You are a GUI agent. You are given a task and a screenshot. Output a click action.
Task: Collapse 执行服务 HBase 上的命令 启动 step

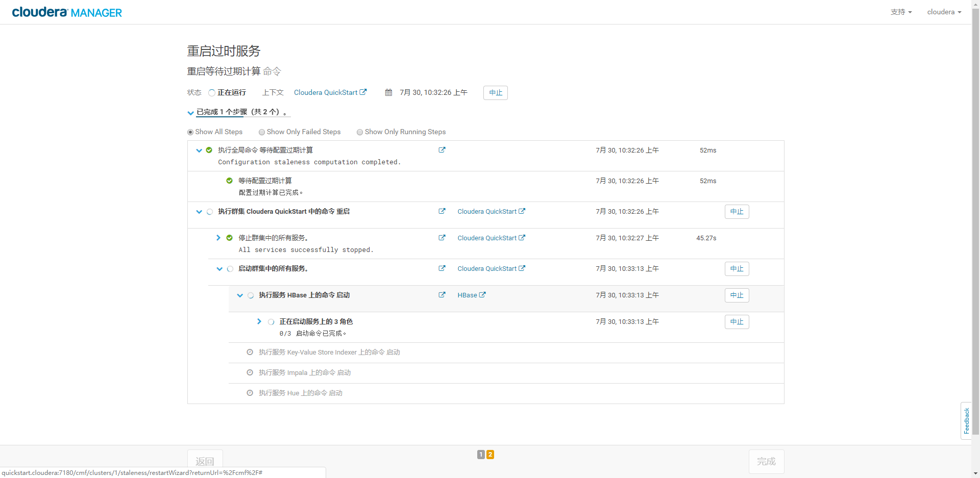(x=240, y=295)
